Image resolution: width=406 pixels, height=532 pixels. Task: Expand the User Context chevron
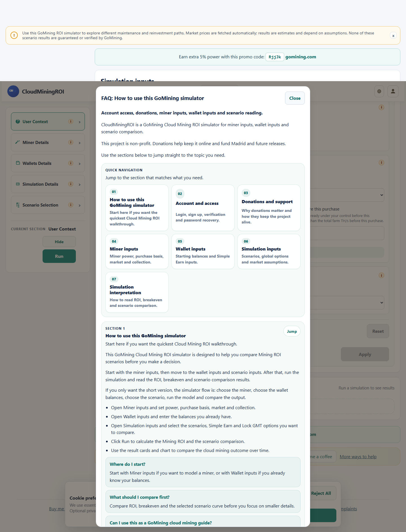[x=80, y=122]
